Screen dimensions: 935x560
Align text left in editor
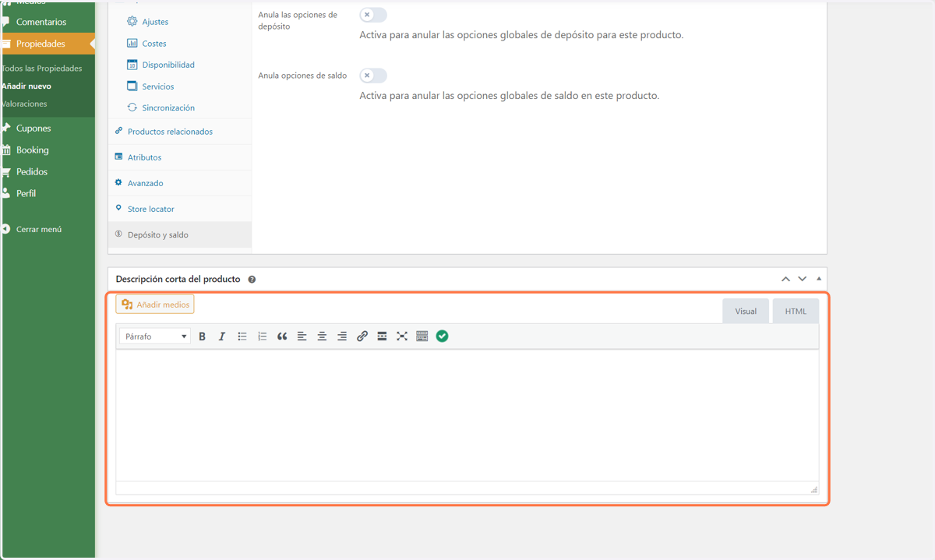click(302, 336)
